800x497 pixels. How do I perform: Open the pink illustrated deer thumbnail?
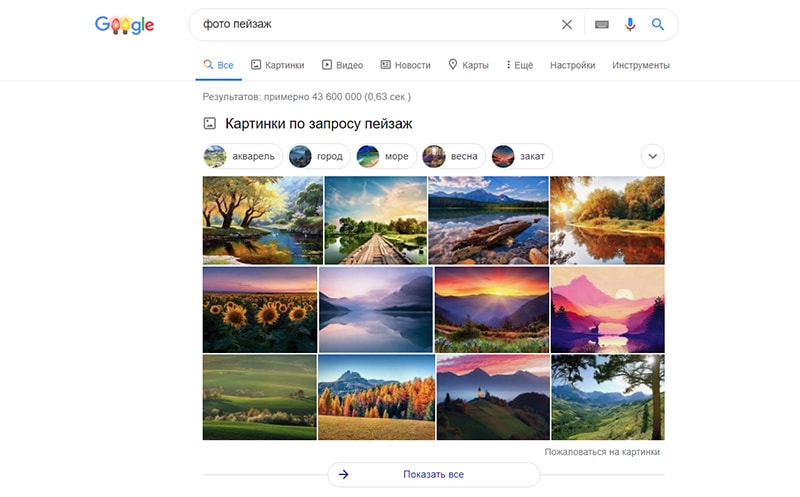[608, 310]
